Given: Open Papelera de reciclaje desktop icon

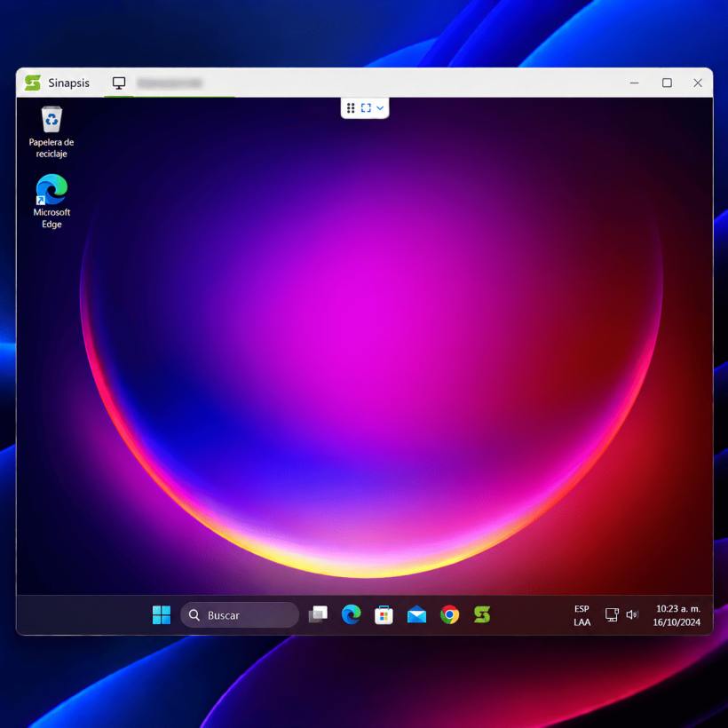Looking at the screenshot, I should pyautogui.click(x=51, y=132).
